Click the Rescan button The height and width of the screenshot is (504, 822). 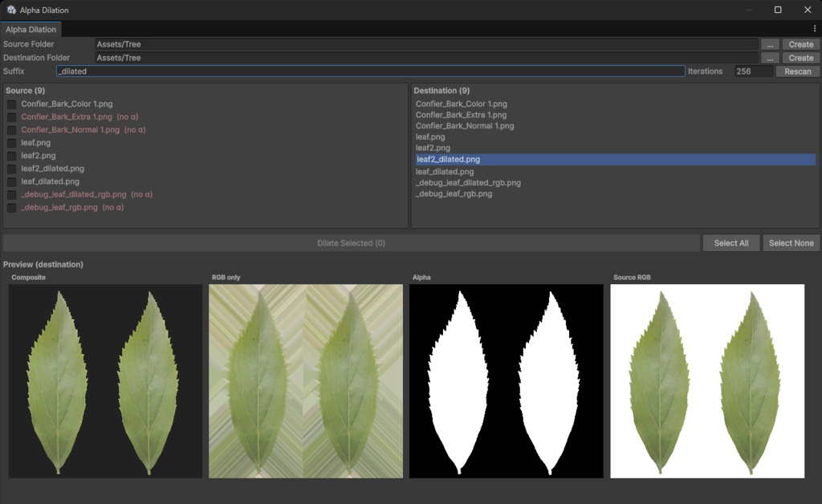797,71
